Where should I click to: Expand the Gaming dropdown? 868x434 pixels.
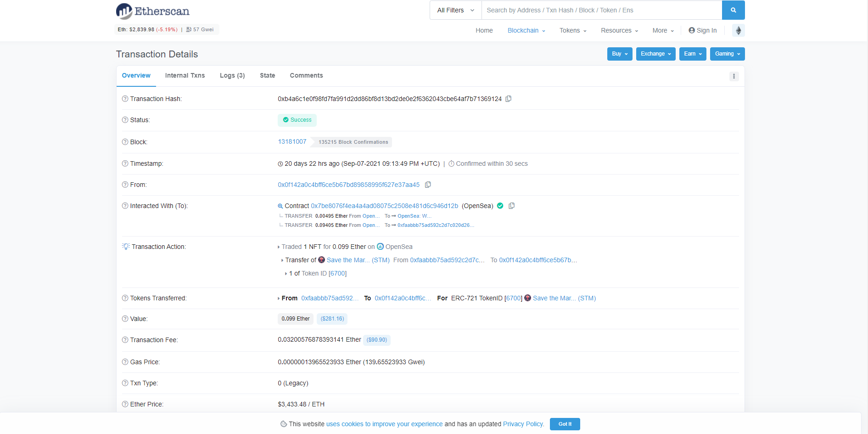(x=727, y=54)
